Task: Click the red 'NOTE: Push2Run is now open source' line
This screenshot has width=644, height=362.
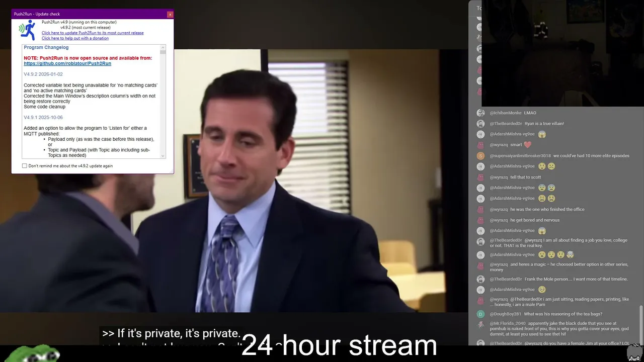Action: (88, 58)
